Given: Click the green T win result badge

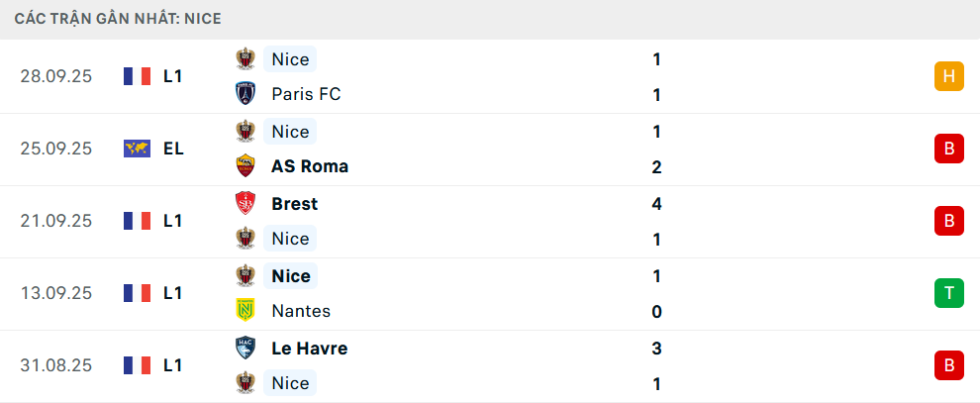Looking at the screenshot, I should click(x=948, y=293).
